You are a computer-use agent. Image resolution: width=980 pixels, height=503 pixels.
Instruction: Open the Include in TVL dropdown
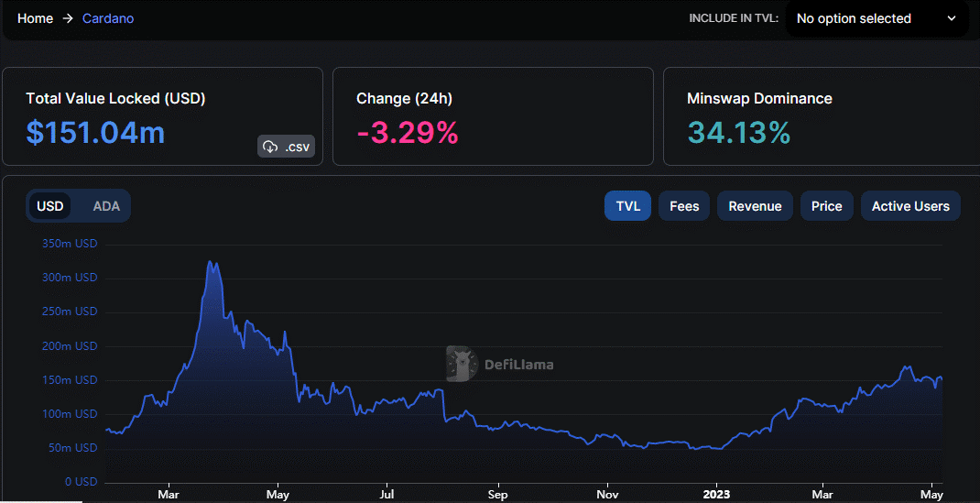click(x=877, y=18)
